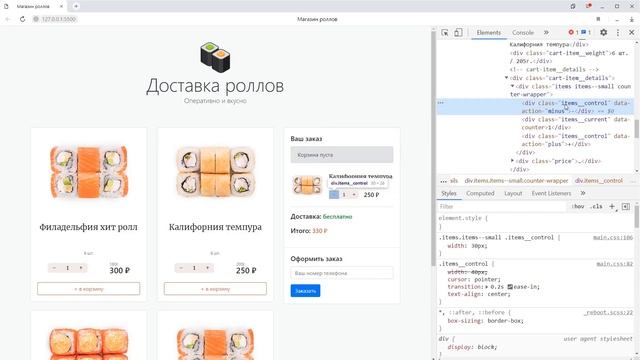Select div.items__control in the breadcrumb
The height and width of the screenshot is (360, 640).
click(x=599, y=180)
